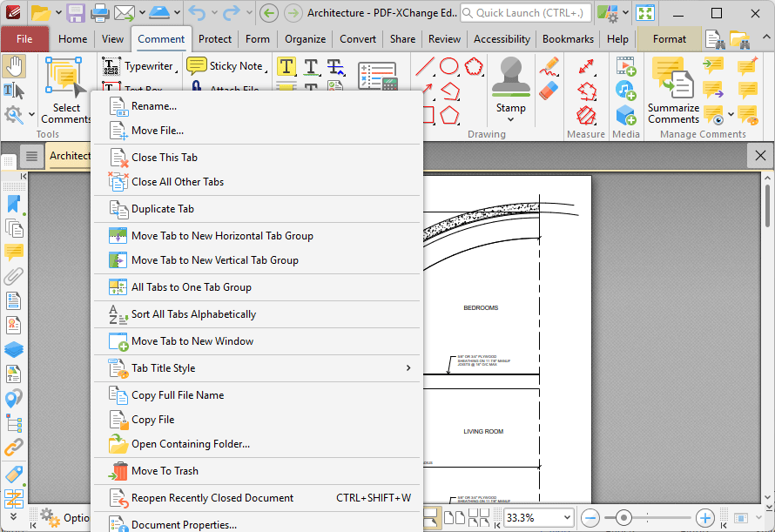Open the File menu
The width and height of the screenshot is (775, 532).
pyautogui.click(x=24, y=39)
